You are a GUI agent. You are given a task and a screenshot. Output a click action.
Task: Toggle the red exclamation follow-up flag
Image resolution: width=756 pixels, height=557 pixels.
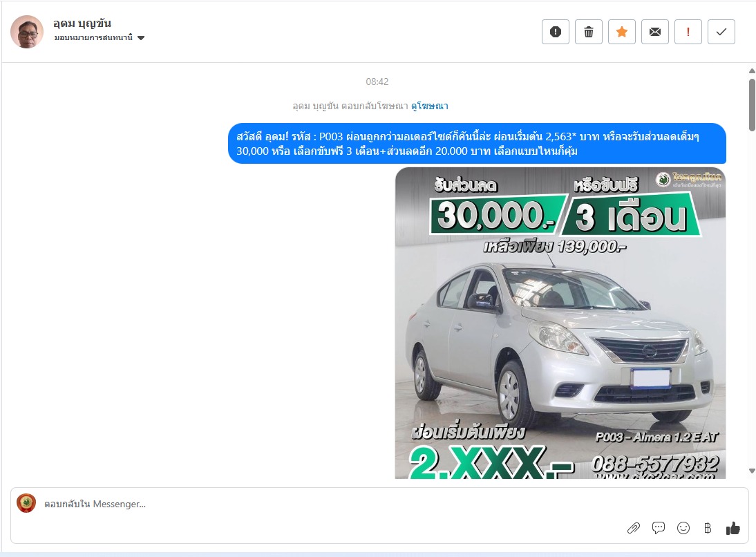(x=688, y=32)
